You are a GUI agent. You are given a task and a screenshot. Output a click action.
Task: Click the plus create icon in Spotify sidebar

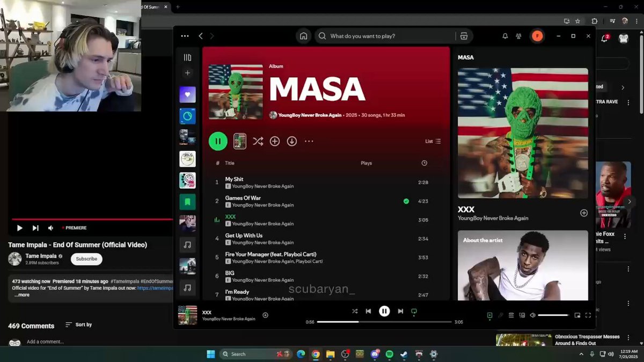click(x=187, y=73)
